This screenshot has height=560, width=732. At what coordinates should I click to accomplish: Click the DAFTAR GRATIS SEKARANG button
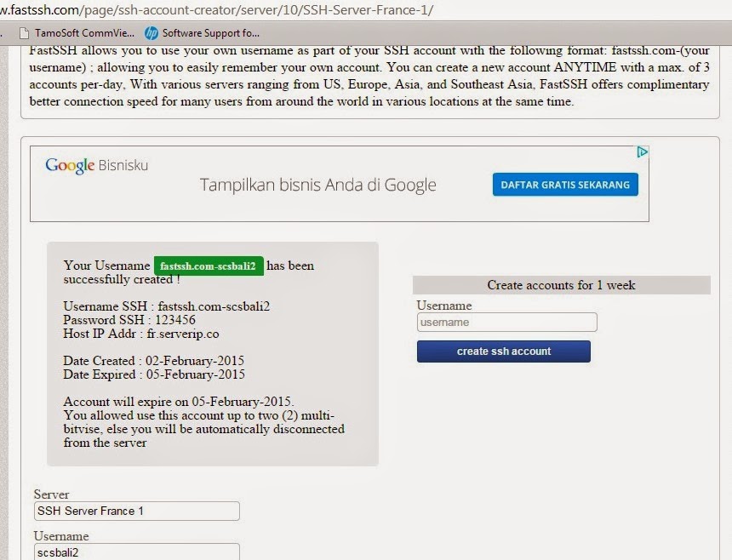click(x=565, y=185)
